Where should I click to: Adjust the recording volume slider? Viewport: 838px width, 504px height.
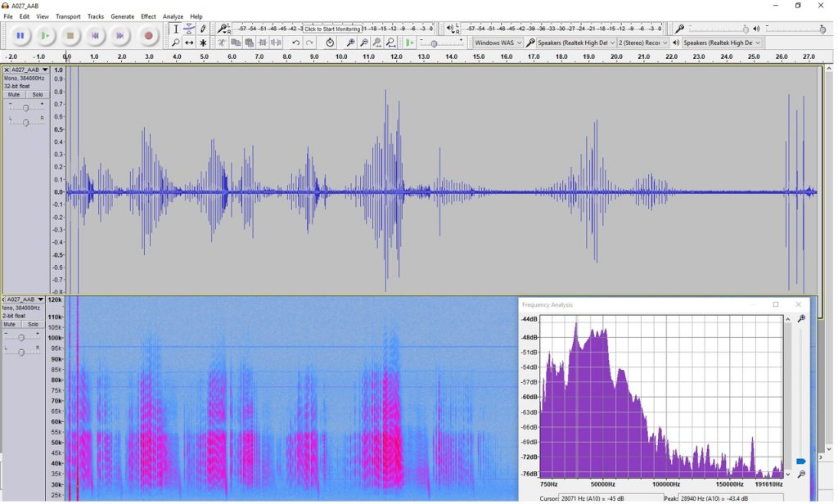(719, 29)
